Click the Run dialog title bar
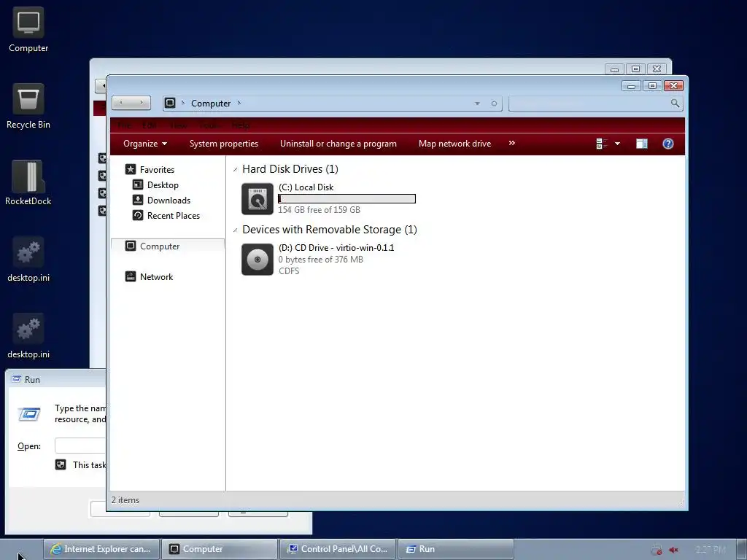Viewport: 747px width, 560px height. click(56, 379)
